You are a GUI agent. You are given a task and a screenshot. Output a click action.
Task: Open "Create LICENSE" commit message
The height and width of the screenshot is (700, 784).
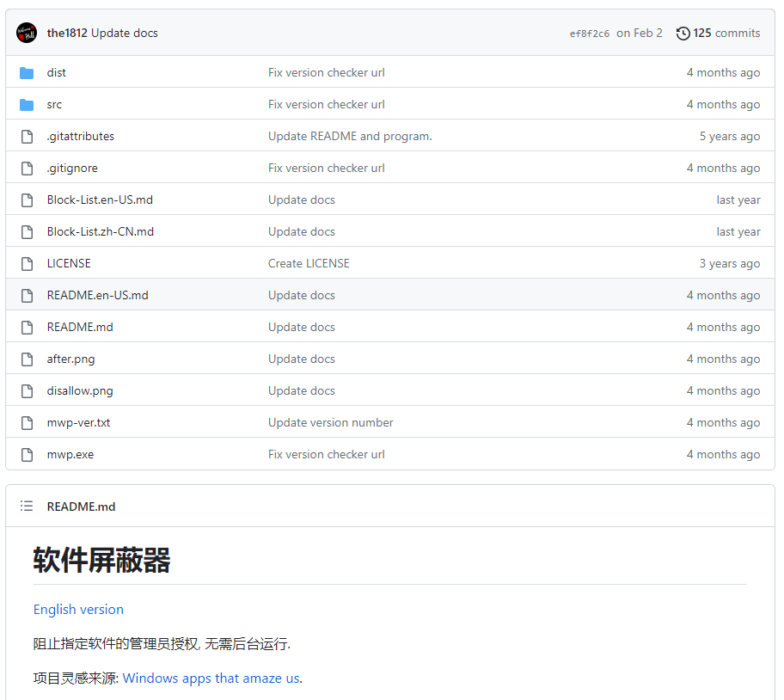pyautogui.click(x=309, y=263)
